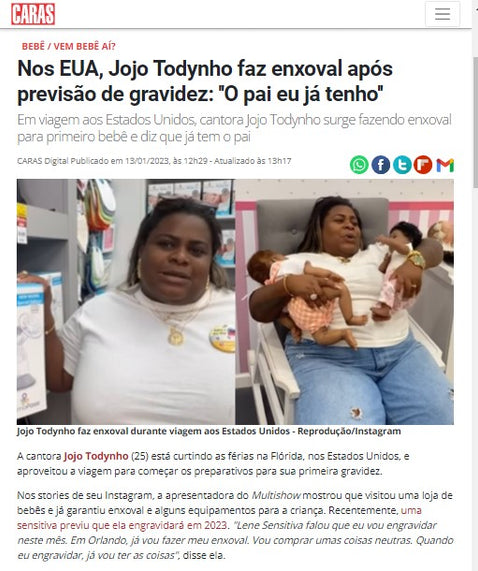The width and height of the screenshot is (478, 571).
Task: Open the VEM BEBÊ AÍ? section link
Action: tap(84, 46)
